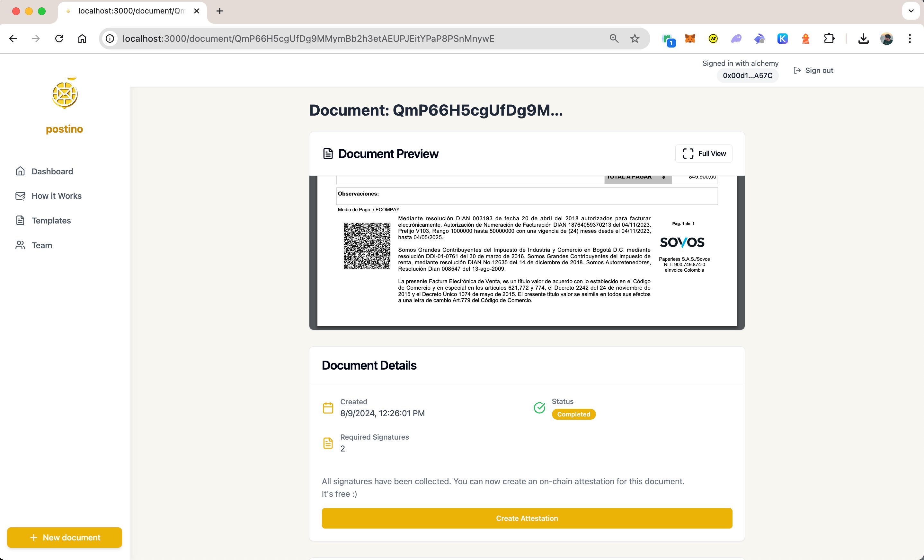The height and width of the screenshot is (560, 924).
Task: Click the Sovos logo in the preview
Action: click(682, 242)
